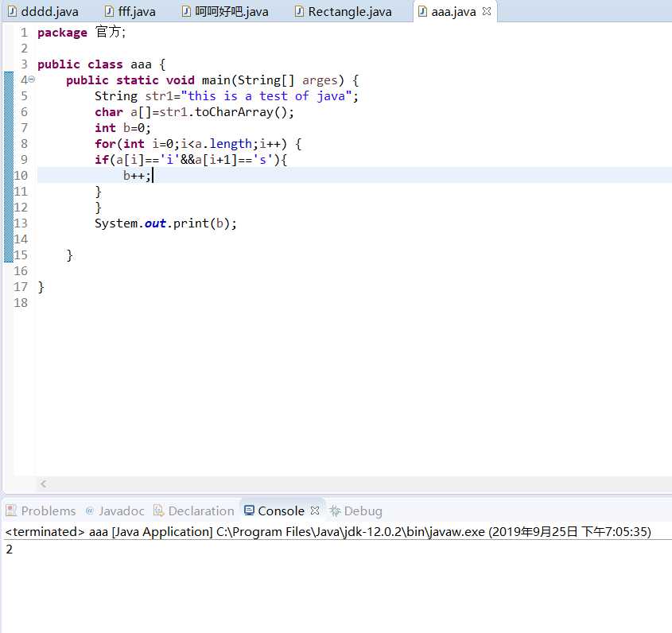Click the Console monitor icon

(x=249, y=511)
